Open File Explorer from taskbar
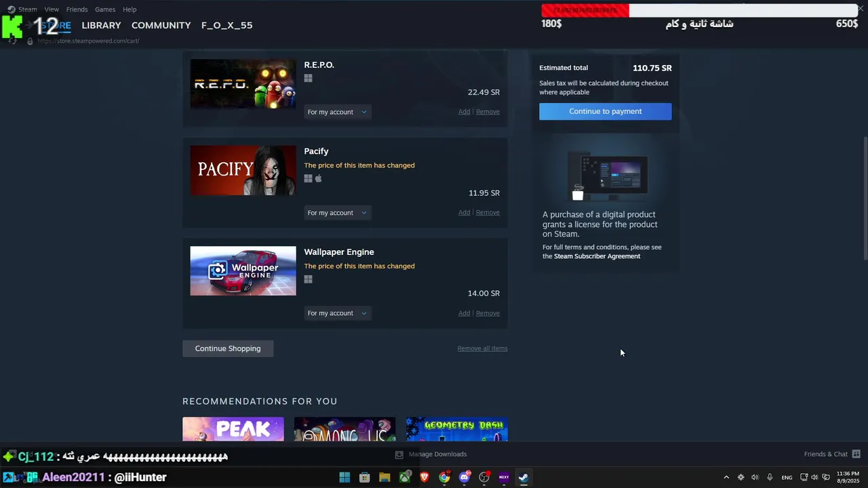Screen dimensions: 868x488 tap(384, 477)
